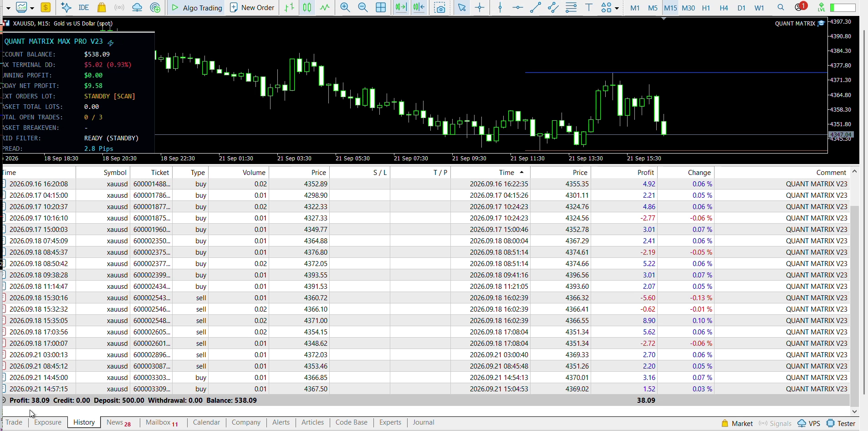Switch to M30 timeframe

click(688, 8)
